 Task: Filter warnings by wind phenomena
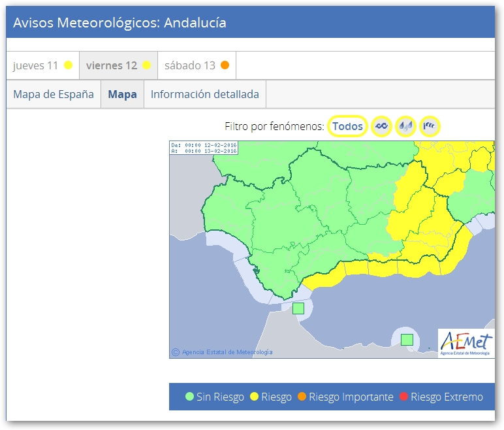coord(430,126)
